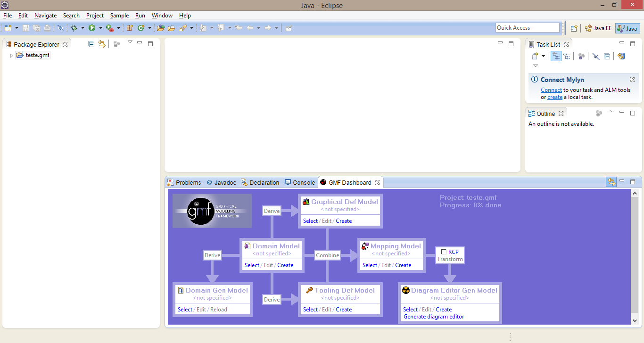Click the create local task link
Image resolution: width=644 pixels, height=343 pixels.
(555, 97)
